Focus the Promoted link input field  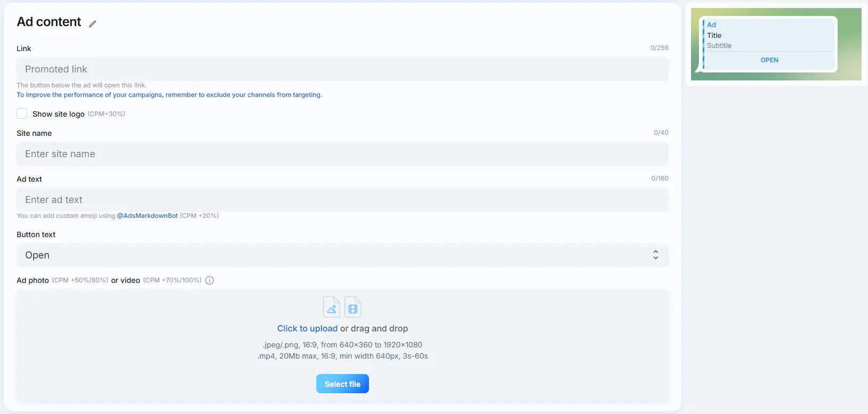(x=342, y=69)
